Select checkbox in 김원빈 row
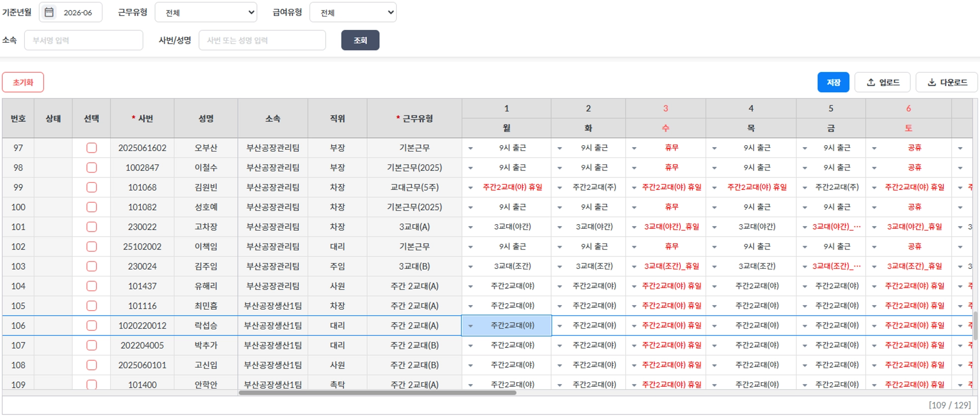980x416 pixels. (91, 187)
